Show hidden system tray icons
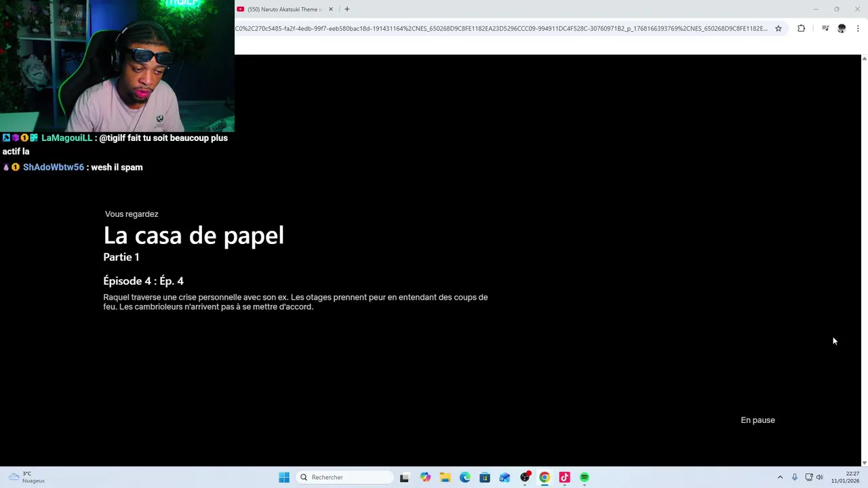868x488 pixels. (780, 477)
